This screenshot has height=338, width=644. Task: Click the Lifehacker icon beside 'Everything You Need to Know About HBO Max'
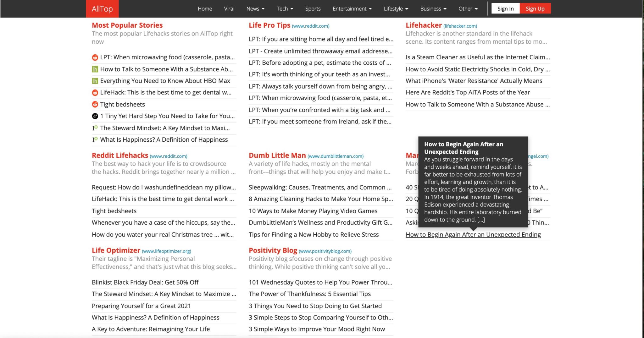[x=95, y=81]
